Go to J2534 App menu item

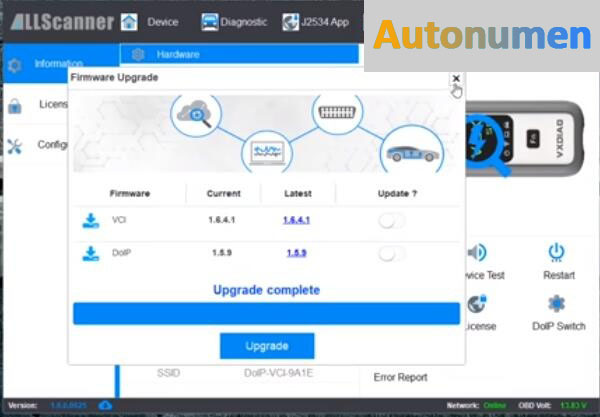pos(325,22)
